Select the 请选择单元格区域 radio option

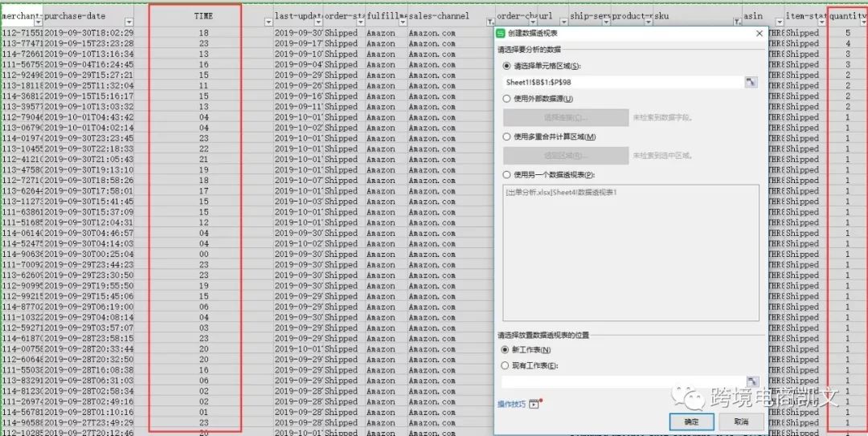coord(506,66)
